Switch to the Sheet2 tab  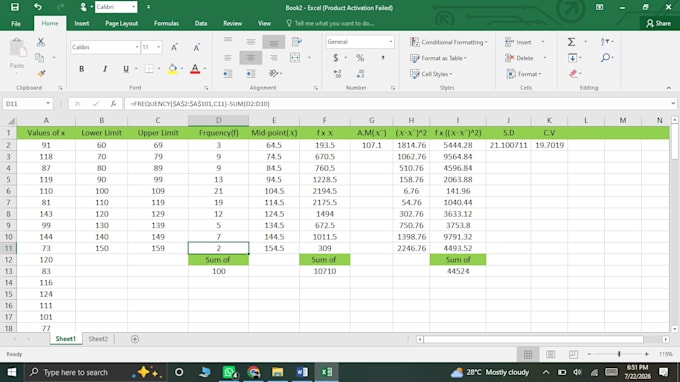coord(98,339)
